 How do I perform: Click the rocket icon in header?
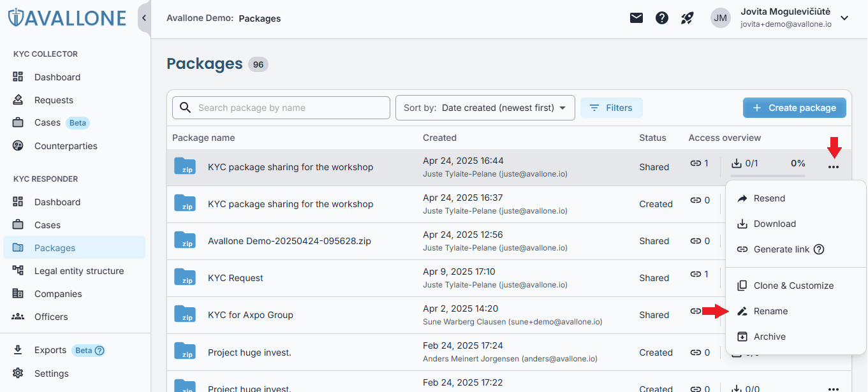[687, 18]
